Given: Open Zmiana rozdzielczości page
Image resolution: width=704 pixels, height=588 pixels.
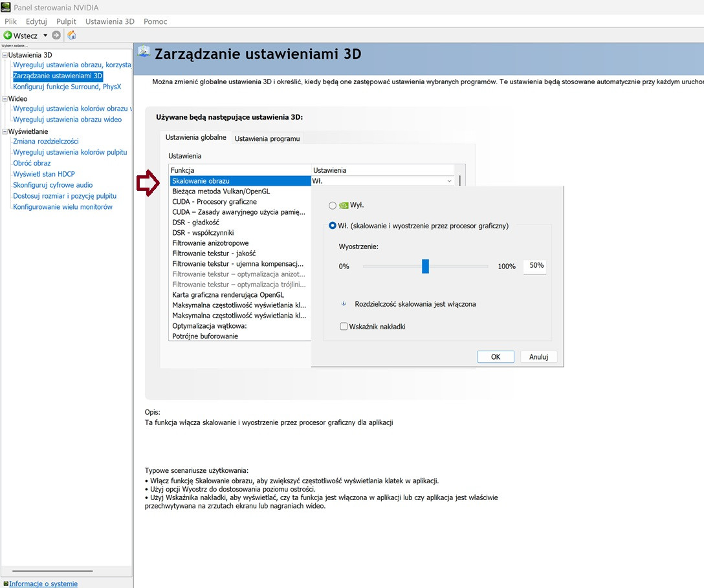Looking at the screenshot, I should [46, 142].
